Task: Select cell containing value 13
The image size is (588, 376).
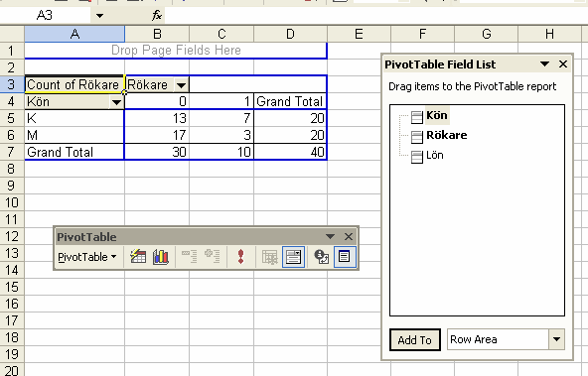Action: coord(157,118)
